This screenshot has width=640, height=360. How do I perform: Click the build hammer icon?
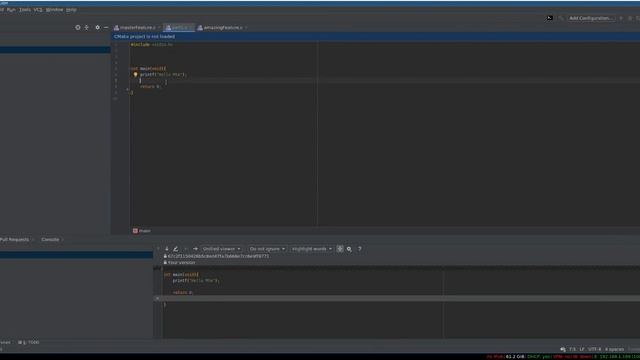pyautogui.click(x=561, y=18)
